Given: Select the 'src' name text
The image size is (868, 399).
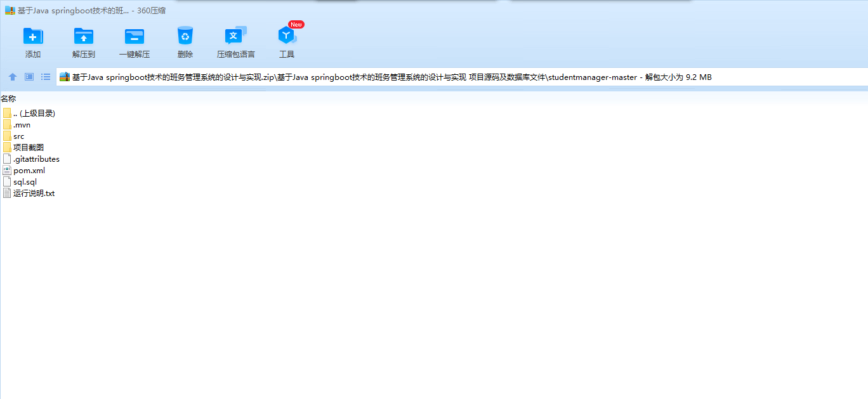Looking at the screenshot, I should click(18, 136).
